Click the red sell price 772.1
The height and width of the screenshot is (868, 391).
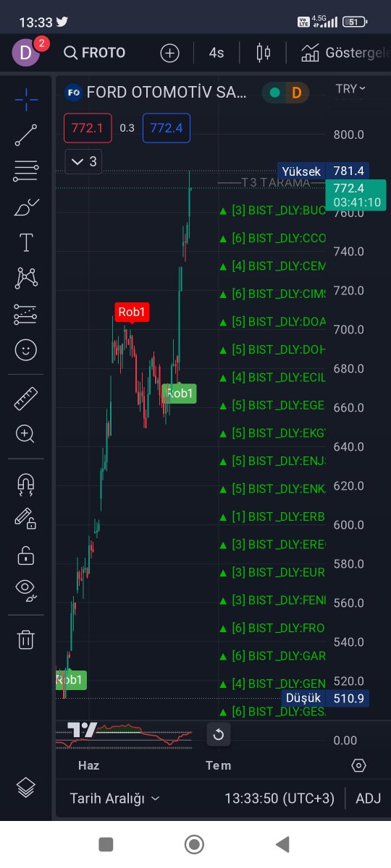pos(88,128)
